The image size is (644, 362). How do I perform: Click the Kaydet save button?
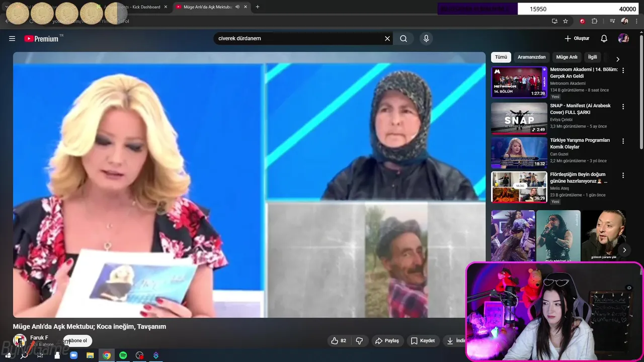click(423, 340)
